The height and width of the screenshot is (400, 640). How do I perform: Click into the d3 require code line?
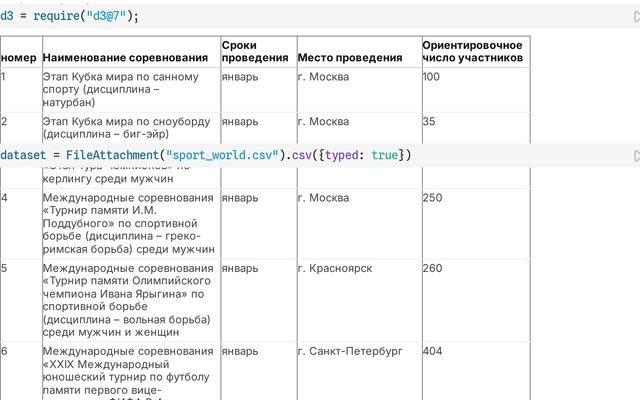70,17
